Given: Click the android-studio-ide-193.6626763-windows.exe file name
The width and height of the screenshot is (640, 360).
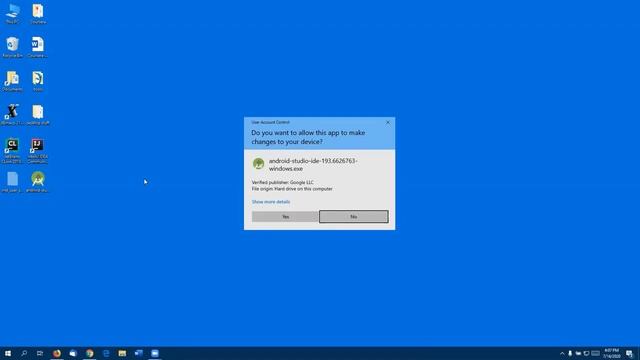Looking at the screenshot, I should click(313, 164).
